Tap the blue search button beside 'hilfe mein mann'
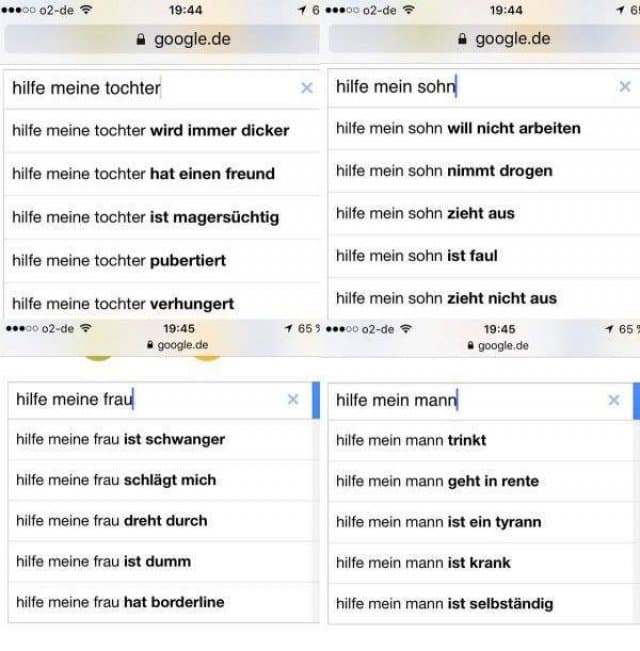The width and height of the screenshot is (640, 651). (636, 401)
